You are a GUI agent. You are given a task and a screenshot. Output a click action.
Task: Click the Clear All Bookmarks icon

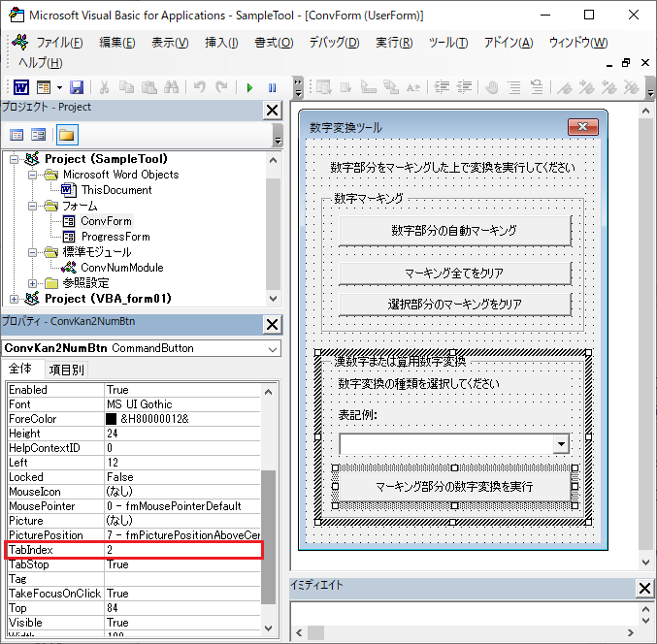pyautogui.click(x=631, y=87)
